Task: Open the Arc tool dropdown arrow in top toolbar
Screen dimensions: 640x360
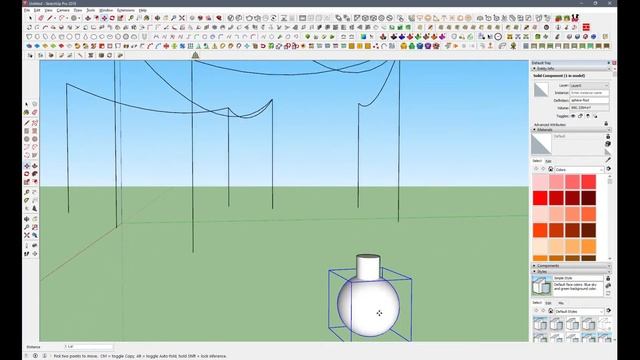Action: coord(67,18)
